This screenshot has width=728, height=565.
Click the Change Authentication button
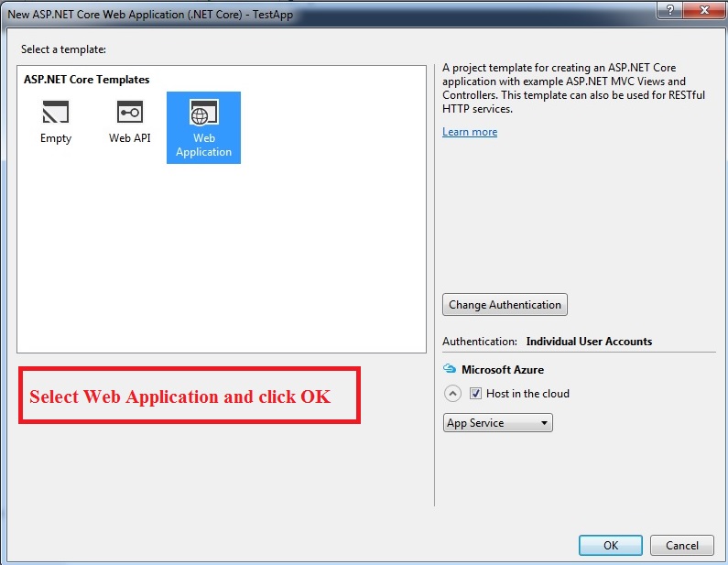505,305
